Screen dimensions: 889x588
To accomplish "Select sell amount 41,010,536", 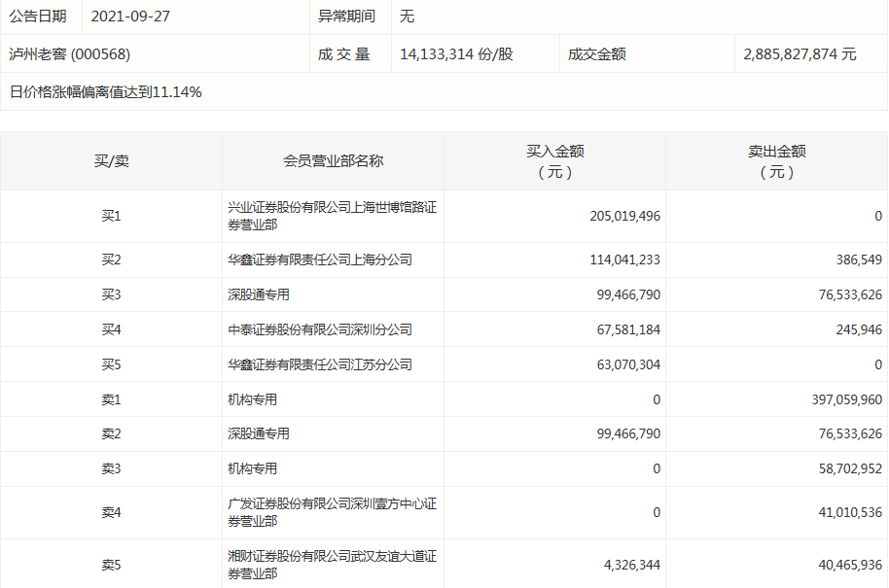I will pyautogui.click(x=850, y=512).
